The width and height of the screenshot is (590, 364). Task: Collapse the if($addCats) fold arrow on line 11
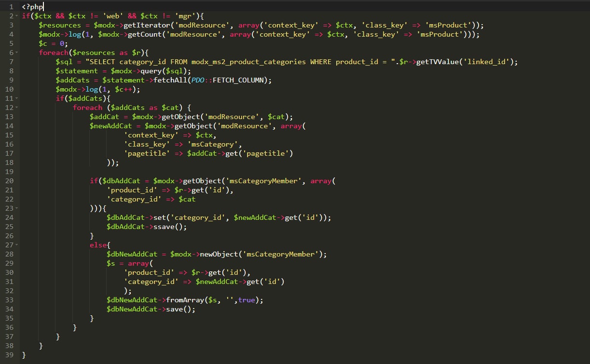tap(16, 98)
